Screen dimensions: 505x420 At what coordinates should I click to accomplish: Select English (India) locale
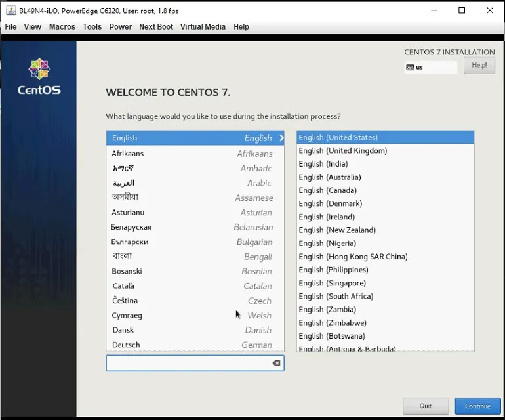click(x=385, y=164)
